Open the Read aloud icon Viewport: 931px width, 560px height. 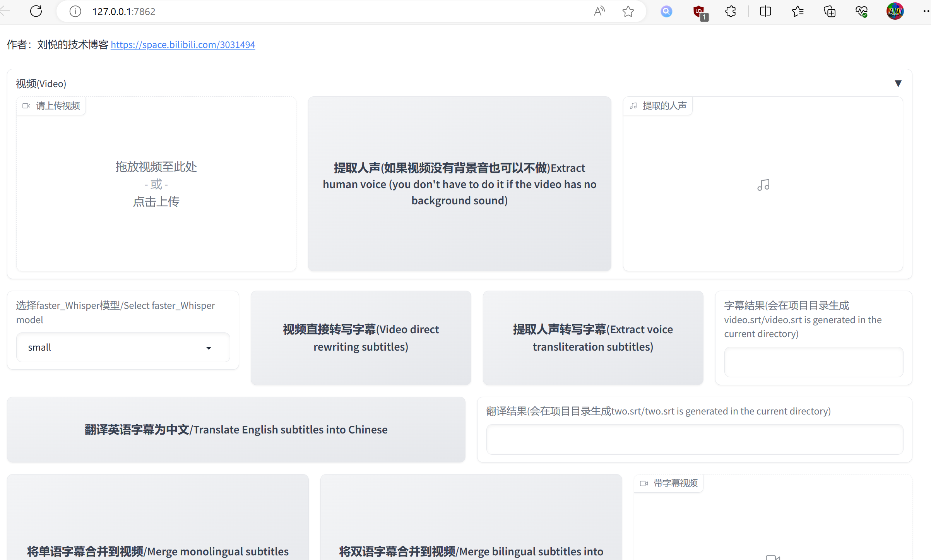point(599,12)
